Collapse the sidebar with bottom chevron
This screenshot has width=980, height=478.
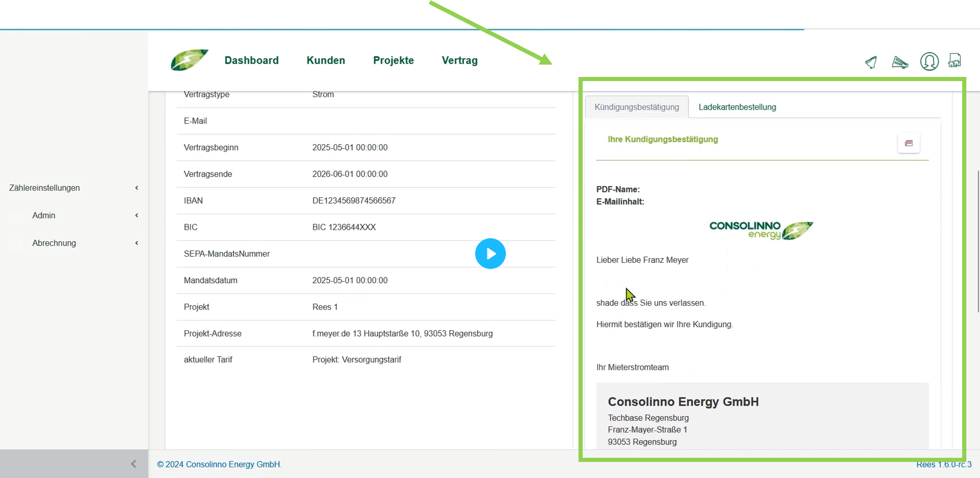(x=134, y=463)
